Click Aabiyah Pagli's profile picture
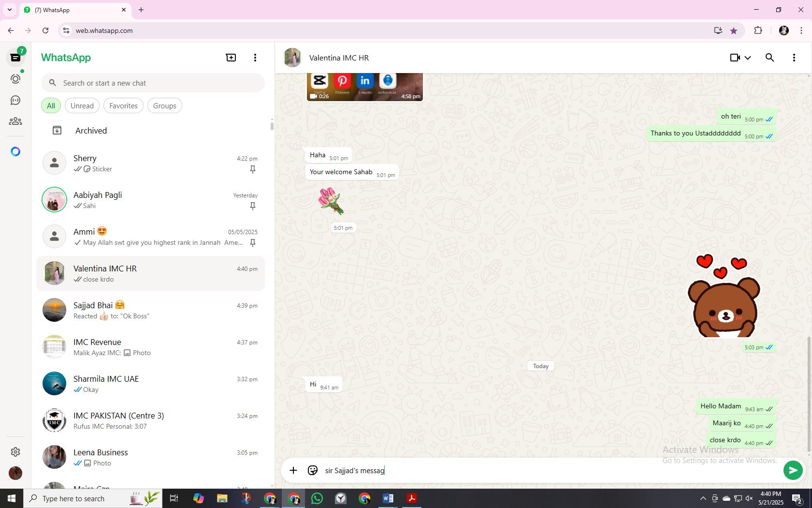The width and height of the screenshot is (812, 508). click(54, 199)
